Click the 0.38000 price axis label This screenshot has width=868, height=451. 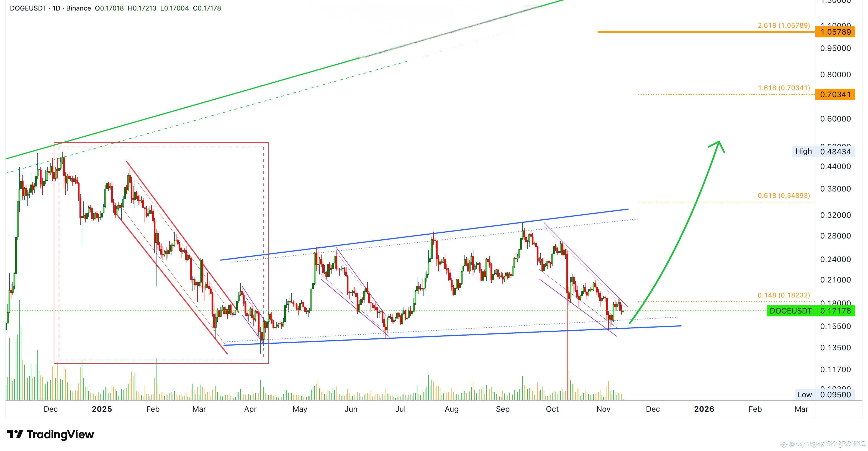point(835,189)
